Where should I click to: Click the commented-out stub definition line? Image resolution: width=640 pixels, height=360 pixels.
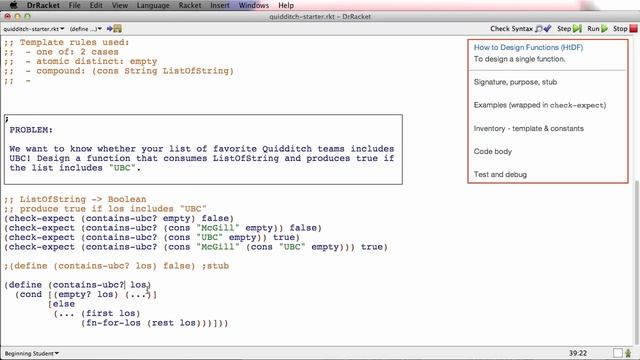pos(116,266)
